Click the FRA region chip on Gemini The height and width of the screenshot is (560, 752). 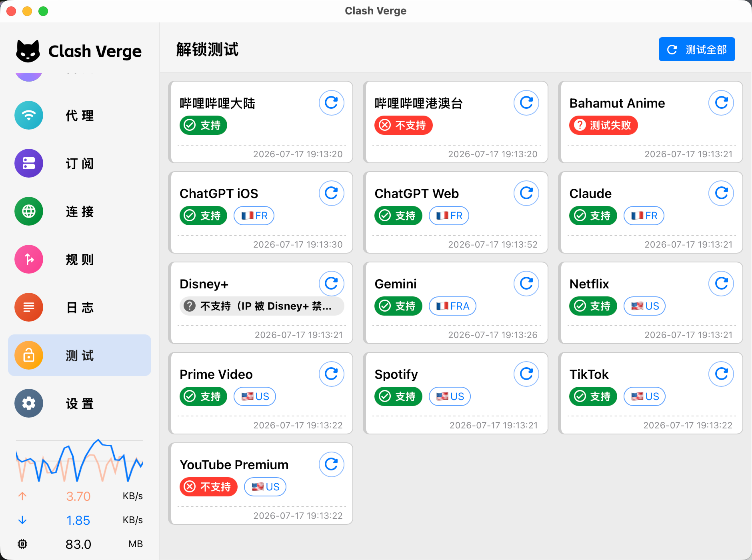click(452, 306)
